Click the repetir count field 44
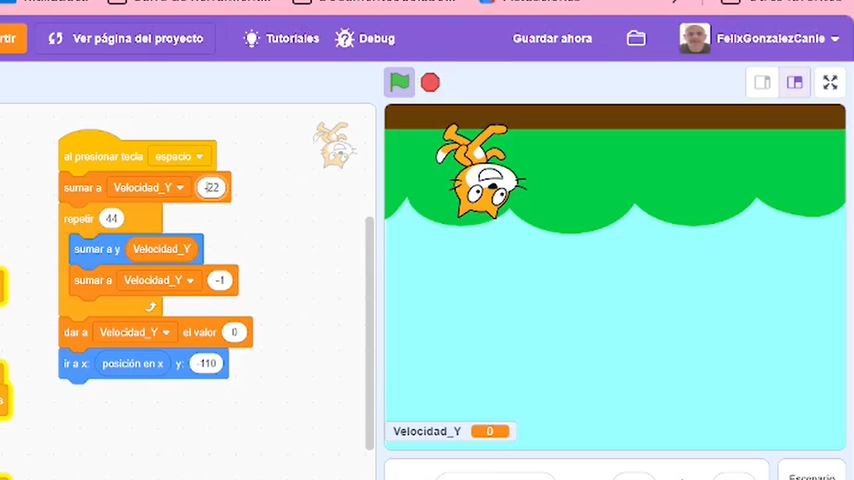854x480 pixels. pyautogui.click(x=112, y=219)
